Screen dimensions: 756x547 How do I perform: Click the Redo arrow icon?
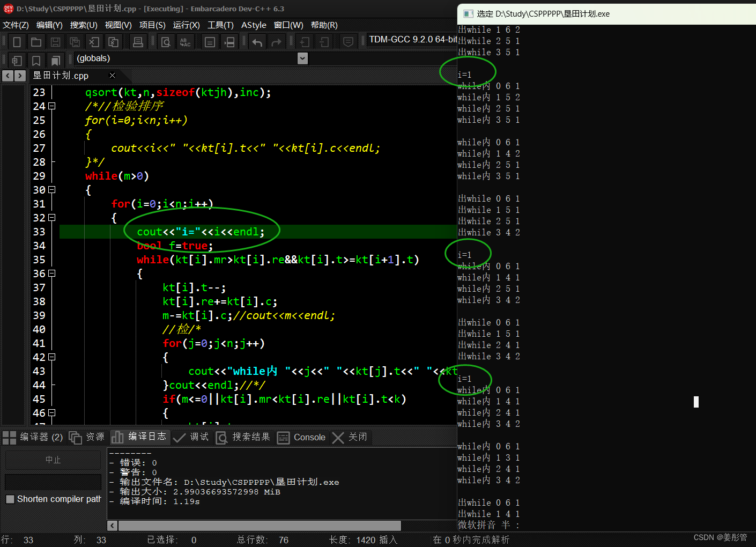[x=276, y=42]
